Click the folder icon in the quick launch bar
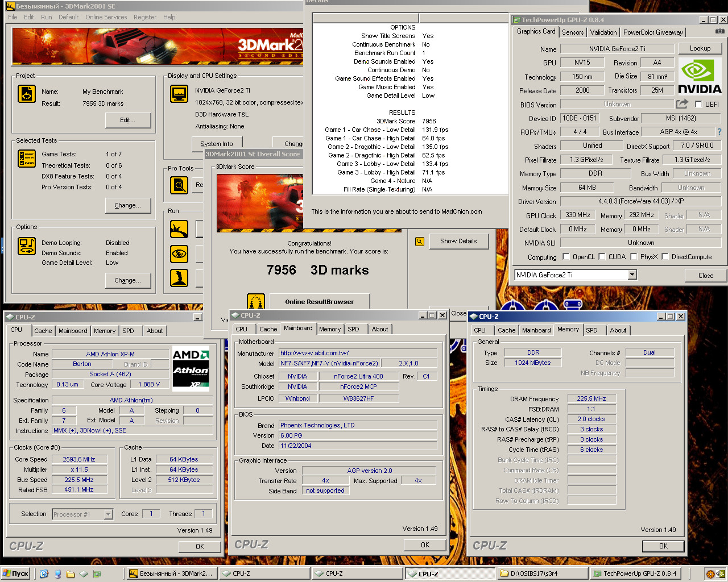The image size is (728, 582). [x=70, y=573]
